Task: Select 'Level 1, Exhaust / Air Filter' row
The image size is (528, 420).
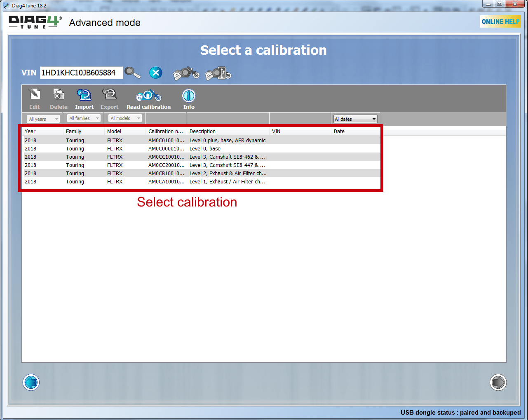Action: pyautogui.click(x=202, y=182)
